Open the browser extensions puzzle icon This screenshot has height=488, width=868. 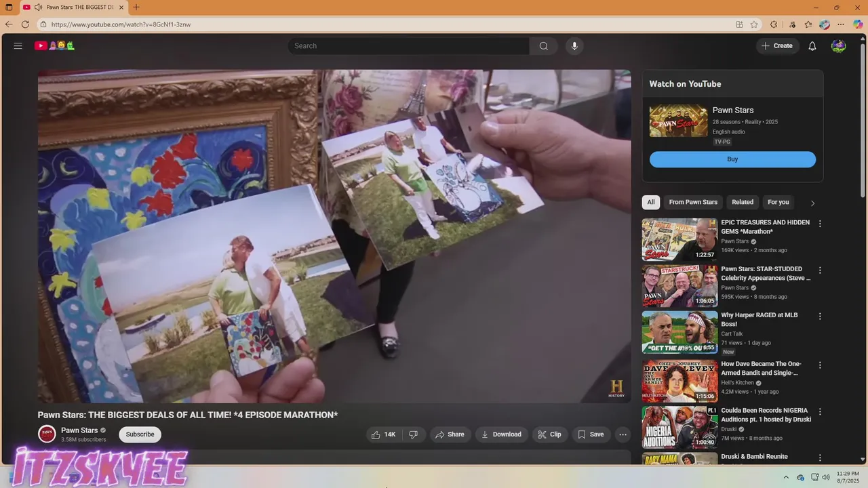tap(774, 24)
